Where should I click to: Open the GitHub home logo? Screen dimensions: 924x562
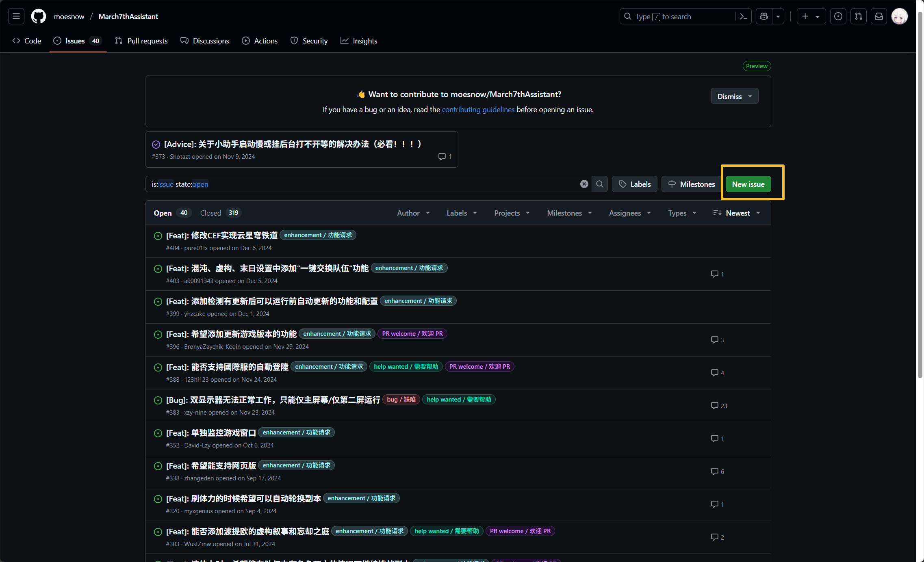(38, 16)
